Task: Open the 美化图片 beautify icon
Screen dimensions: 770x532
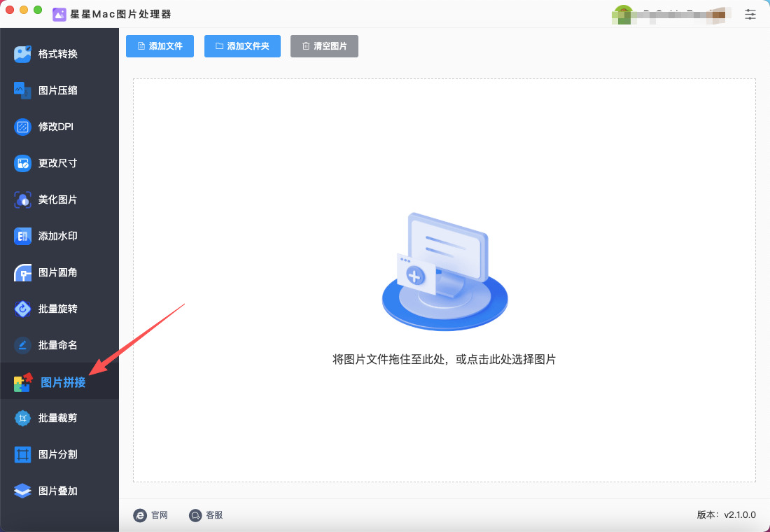Action: 22,199
